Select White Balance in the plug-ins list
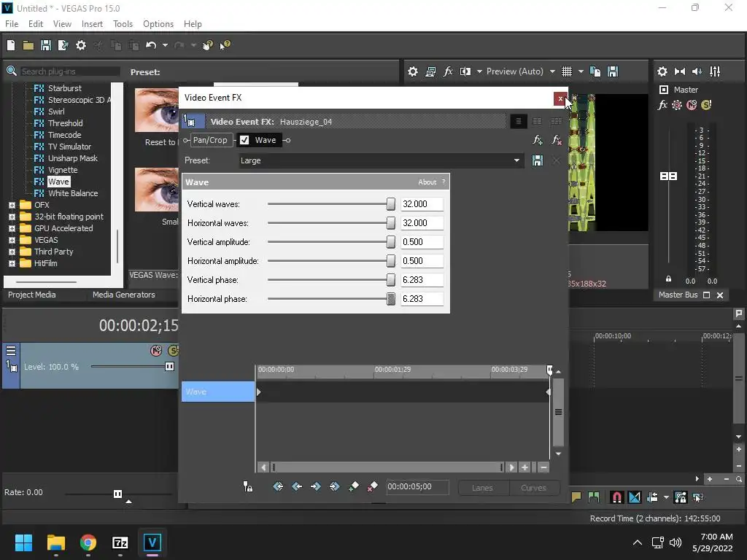This screenshot has height=560, width=747. [x=73, y=193]
